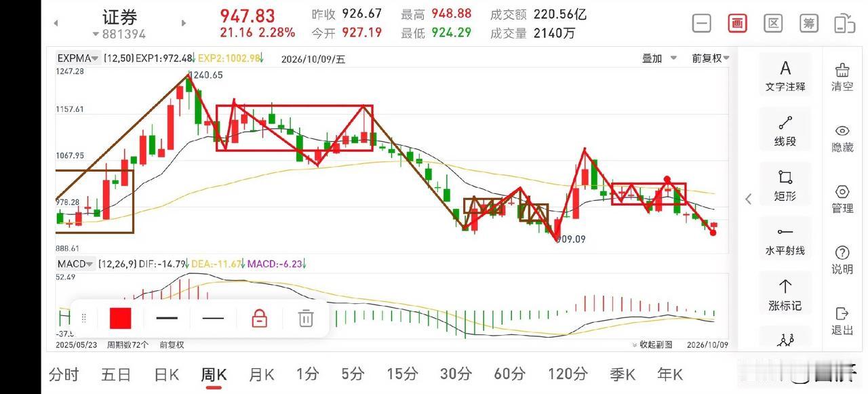868x394 pixels.
Task: Open the 管理 drawing management
Action: coord(842,199)
